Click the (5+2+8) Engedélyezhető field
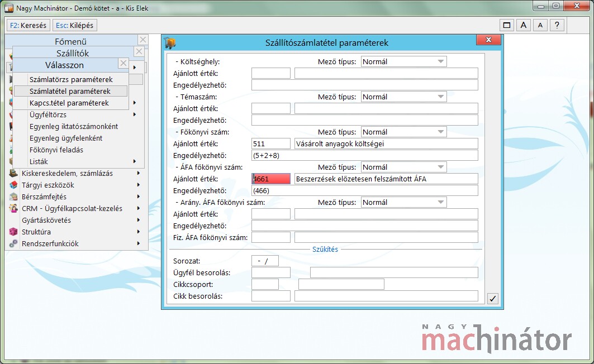The width and height of the screenshot is (594, 364). tap(365, 156)
